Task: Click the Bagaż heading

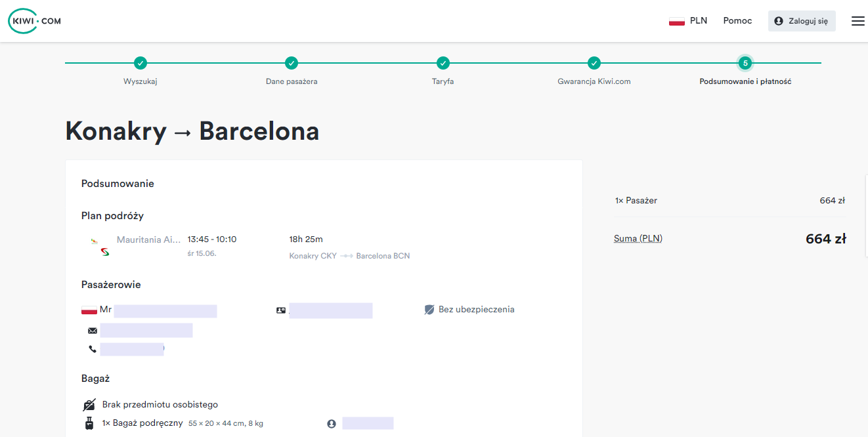Action: 95,379
